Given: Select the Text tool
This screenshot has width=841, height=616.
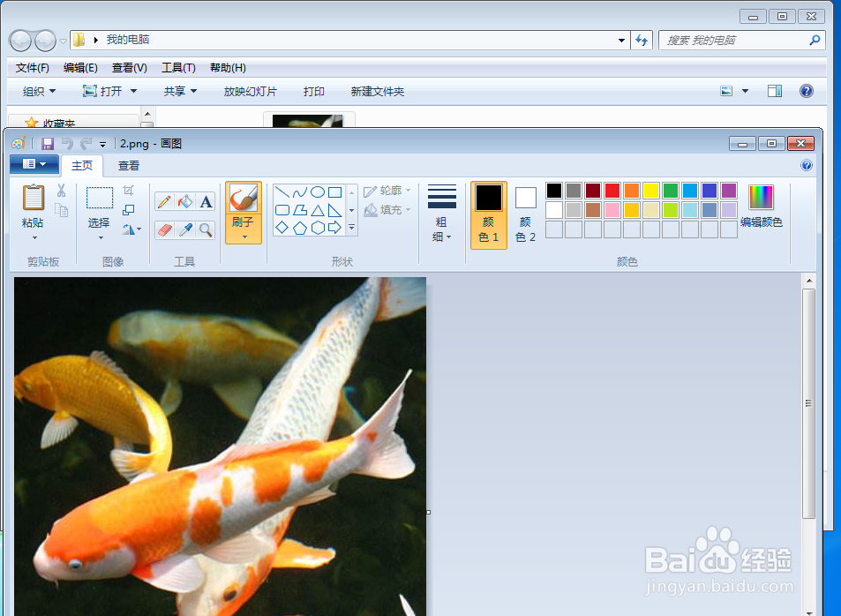Looking at the screenshot, I should (x=205, y=201).
